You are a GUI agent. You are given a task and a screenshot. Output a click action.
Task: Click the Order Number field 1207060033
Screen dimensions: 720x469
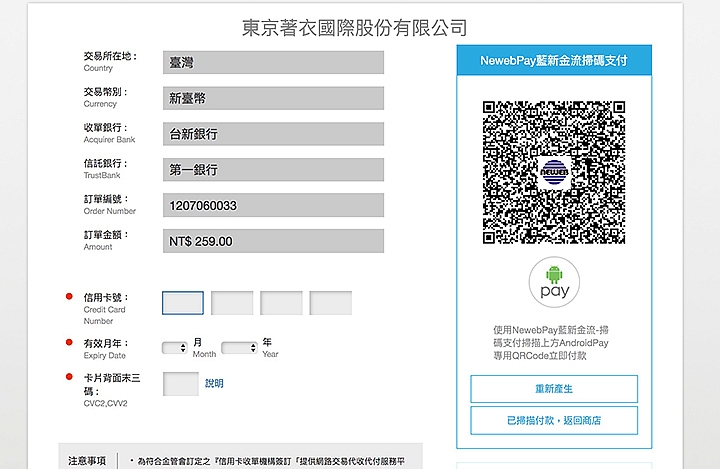click(273, 205)
